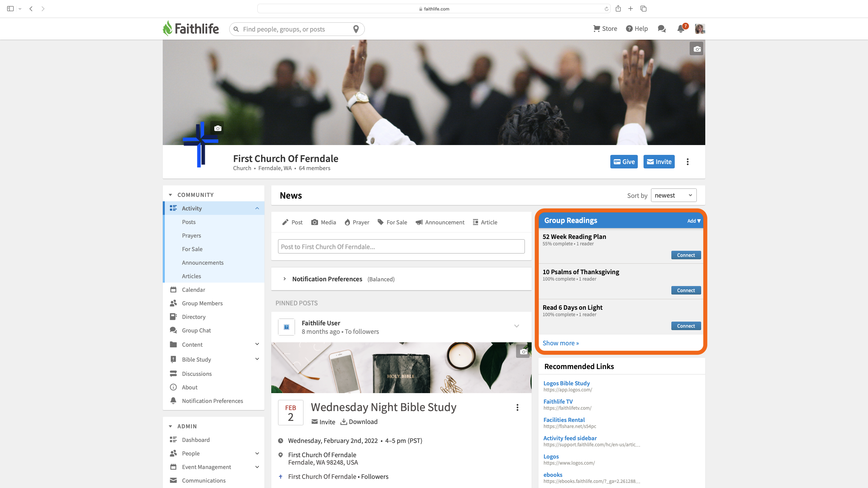Select the For Sale composer type
This screenshot has width=868, height=488.
point(392,222)
